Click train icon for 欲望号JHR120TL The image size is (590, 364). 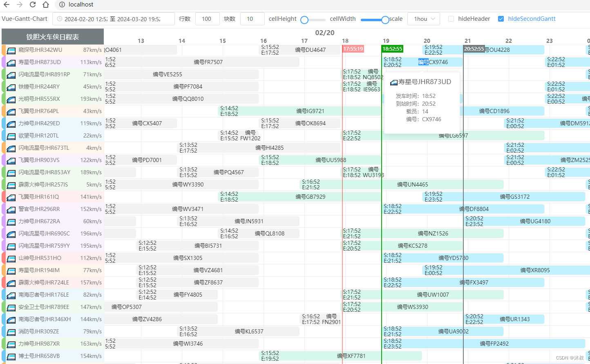[x=11, y=136]
